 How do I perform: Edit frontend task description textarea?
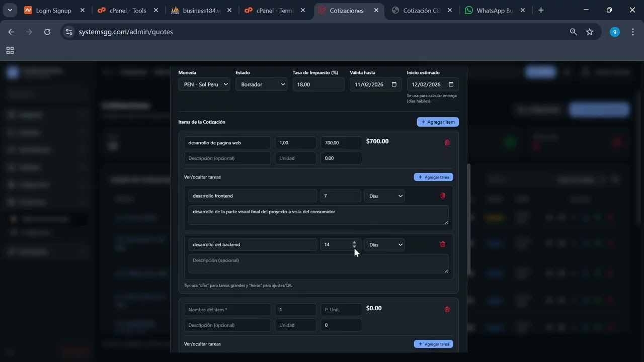coord(318,215)
